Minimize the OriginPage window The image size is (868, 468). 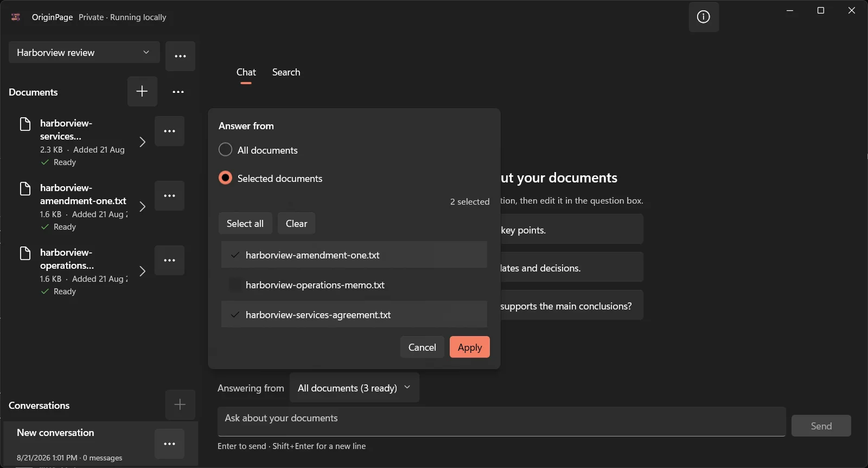(790, 10)
